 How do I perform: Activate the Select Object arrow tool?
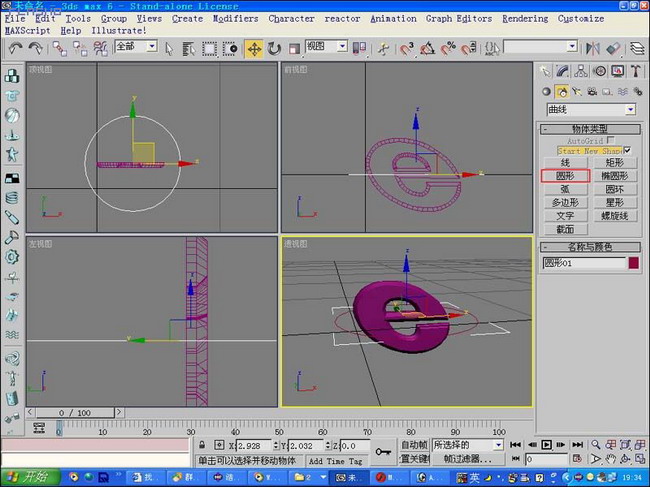169,49
